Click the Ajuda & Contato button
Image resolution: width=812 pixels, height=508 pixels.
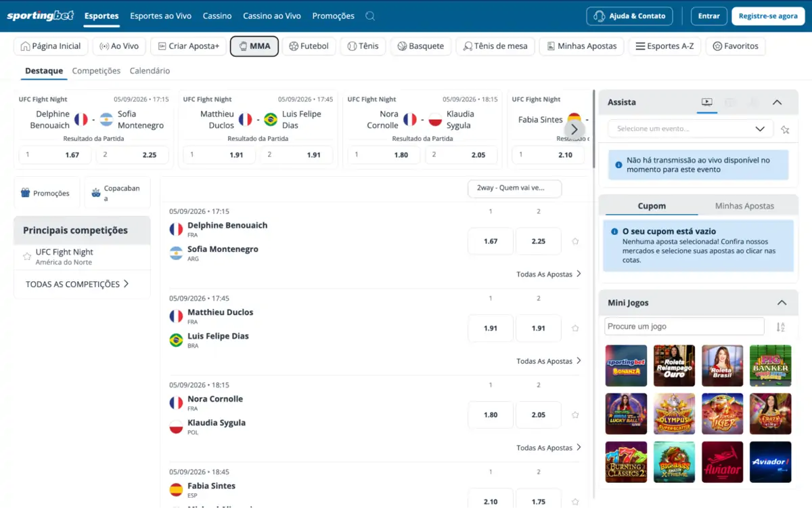(x=629, y=16)
